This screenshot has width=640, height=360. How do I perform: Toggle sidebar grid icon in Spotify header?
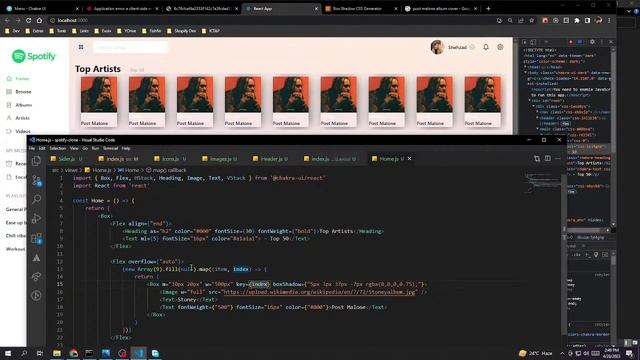click(81, 47)
